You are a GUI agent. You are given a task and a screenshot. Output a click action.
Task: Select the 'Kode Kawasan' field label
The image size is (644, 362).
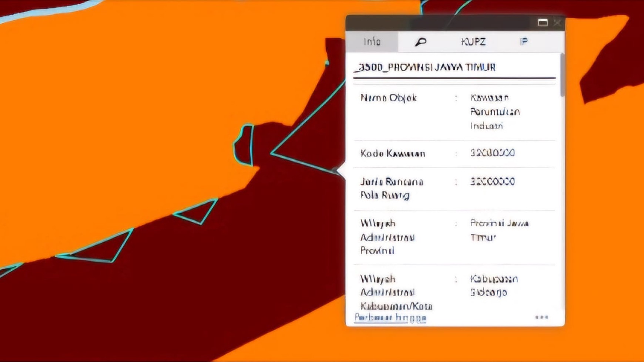point(393,153)
